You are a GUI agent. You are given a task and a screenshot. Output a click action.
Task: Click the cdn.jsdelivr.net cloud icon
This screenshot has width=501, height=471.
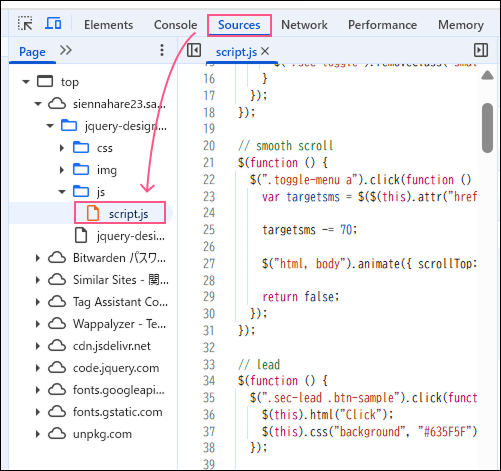[x=57, y=345]
